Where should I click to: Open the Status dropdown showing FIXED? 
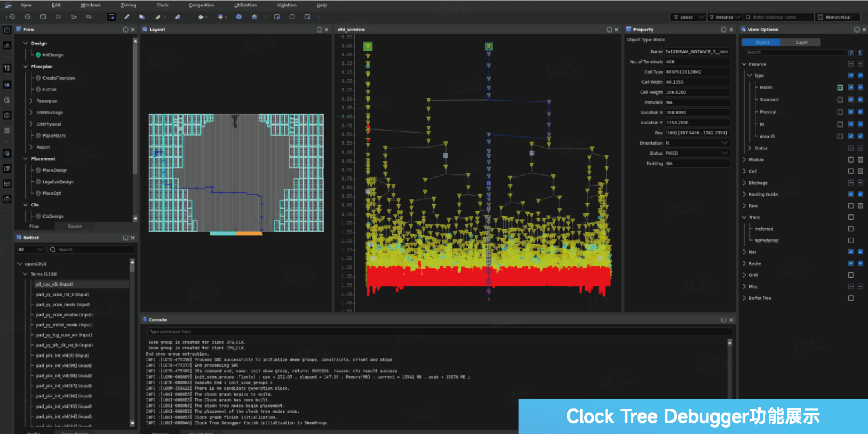tap(697, 153)
